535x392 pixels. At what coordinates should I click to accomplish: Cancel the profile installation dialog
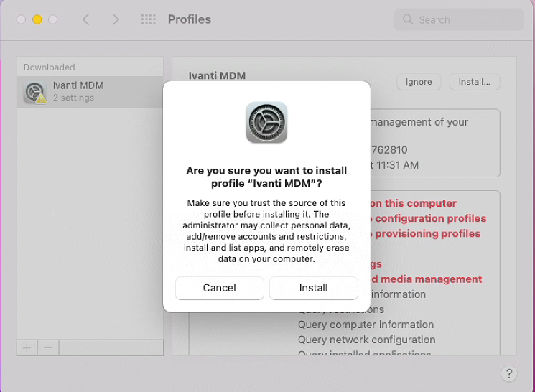point(220,288)
